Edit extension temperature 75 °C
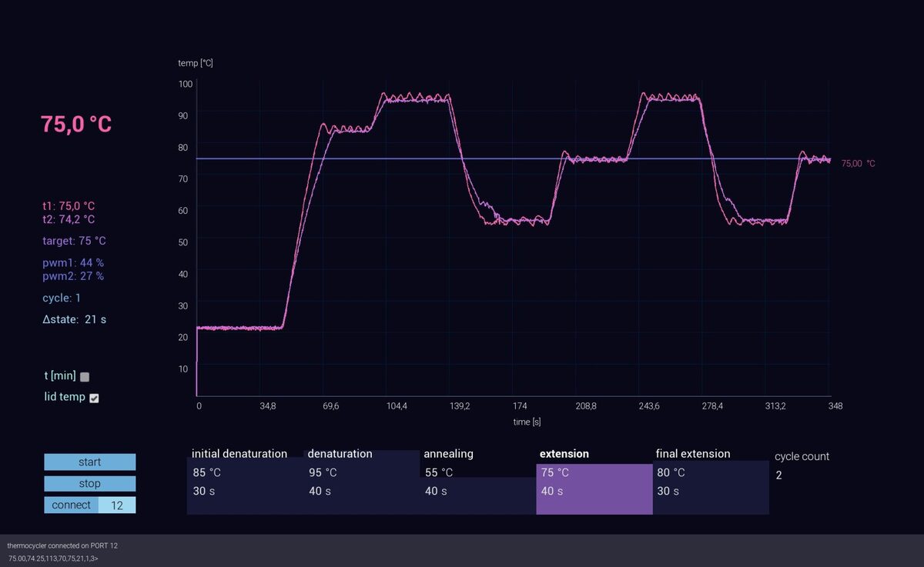Image resolution: width=924 pixels, height=567 pixels. coord(554,472)
